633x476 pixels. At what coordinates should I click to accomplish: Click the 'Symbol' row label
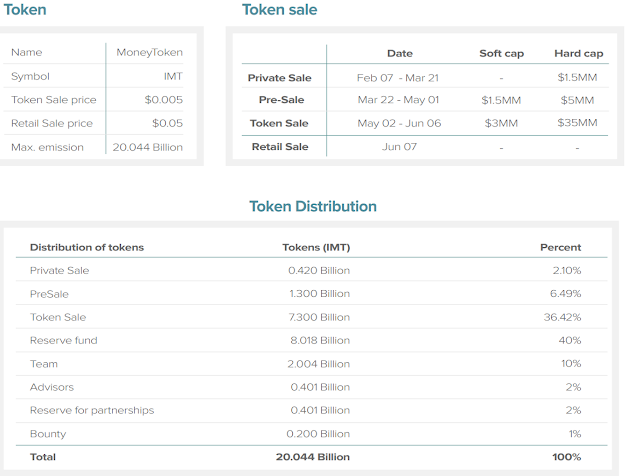pos(30,76)
